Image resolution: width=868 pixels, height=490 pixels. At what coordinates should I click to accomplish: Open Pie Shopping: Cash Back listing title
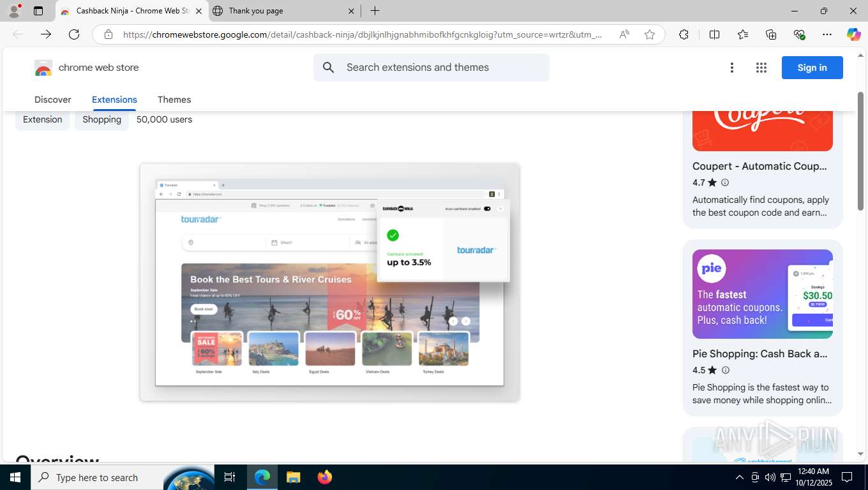coord(759,354)
